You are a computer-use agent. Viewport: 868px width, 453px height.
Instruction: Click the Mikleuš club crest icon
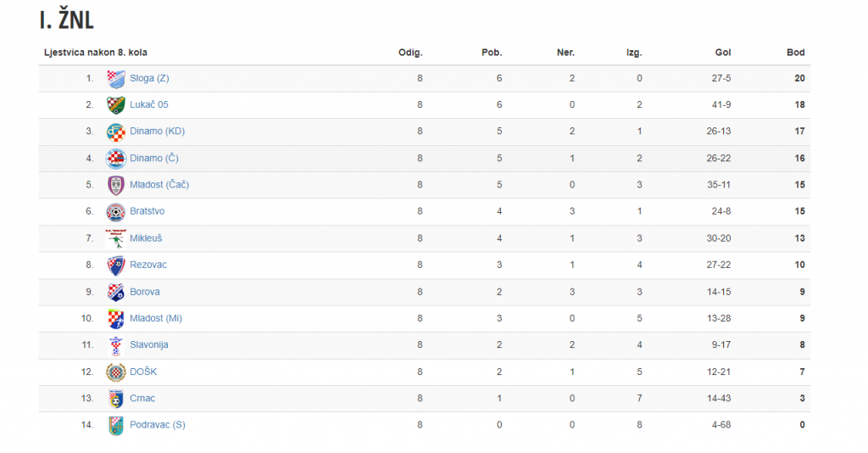tap(115, 238)
